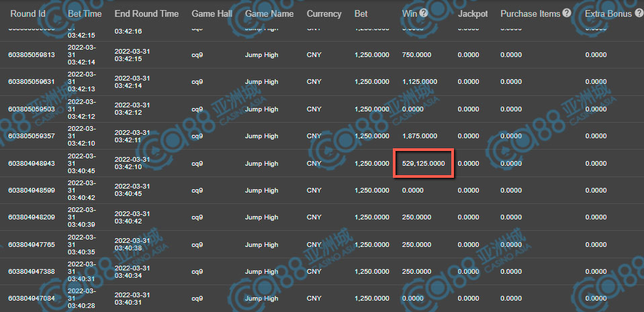Click win 0.0000 in row 603805059503
644x312 pixels.
(x=413, y=109)
